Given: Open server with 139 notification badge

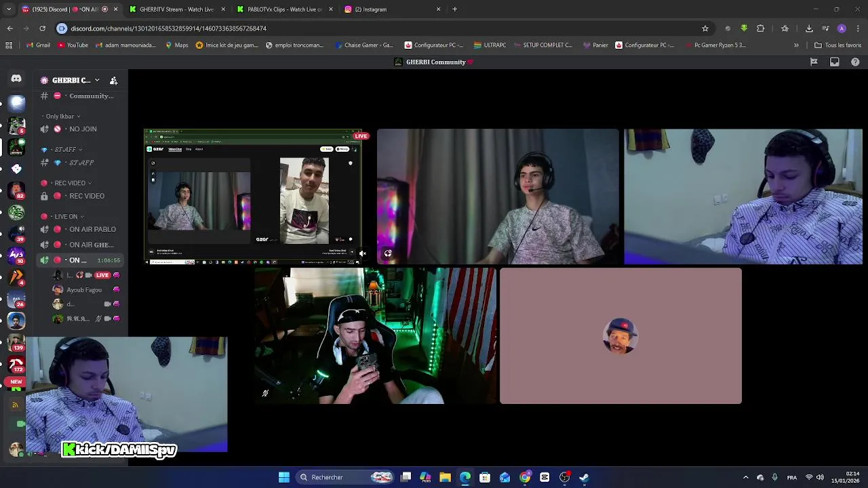Looking at the screenshot, I should (16, 342).
